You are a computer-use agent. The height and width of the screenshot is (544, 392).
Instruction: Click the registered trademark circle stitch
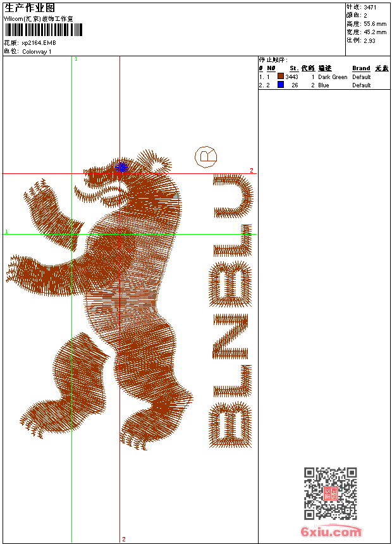[206, 157]
